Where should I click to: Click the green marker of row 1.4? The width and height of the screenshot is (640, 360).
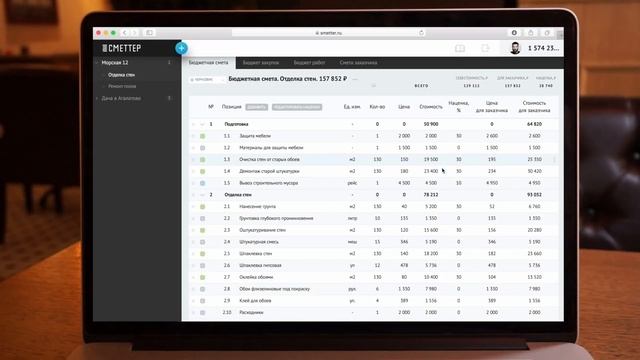click(202, 171)
